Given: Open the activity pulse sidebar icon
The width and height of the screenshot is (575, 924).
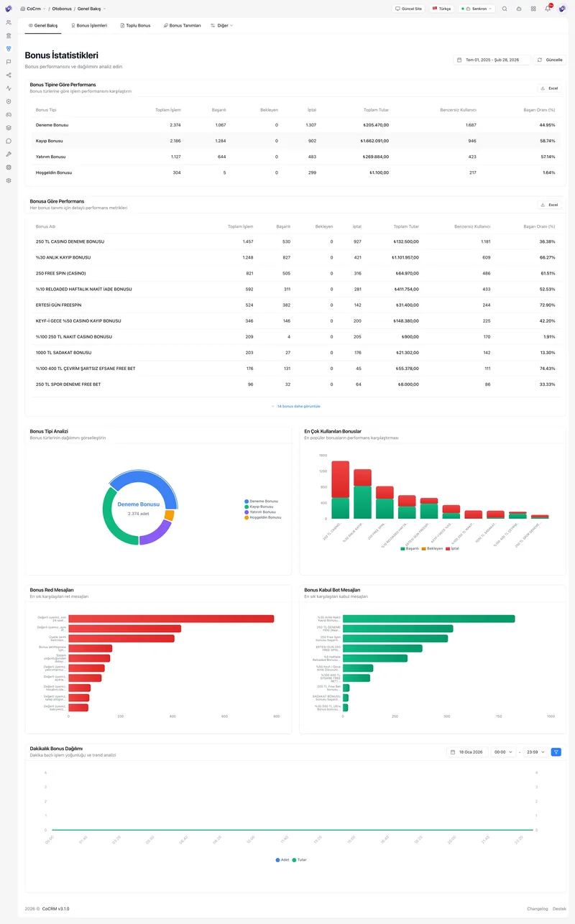Looking at the screenshot, I should point(9,88).
